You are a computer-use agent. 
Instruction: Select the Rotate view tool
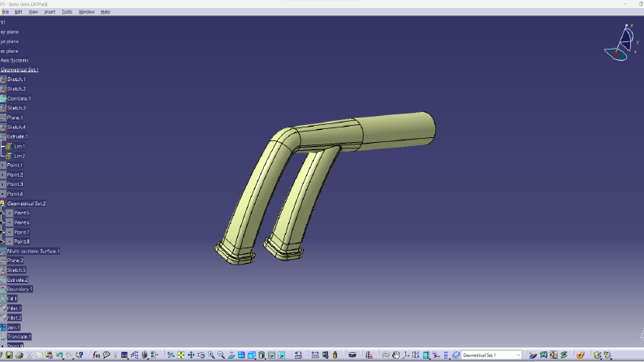click(201, 355)
